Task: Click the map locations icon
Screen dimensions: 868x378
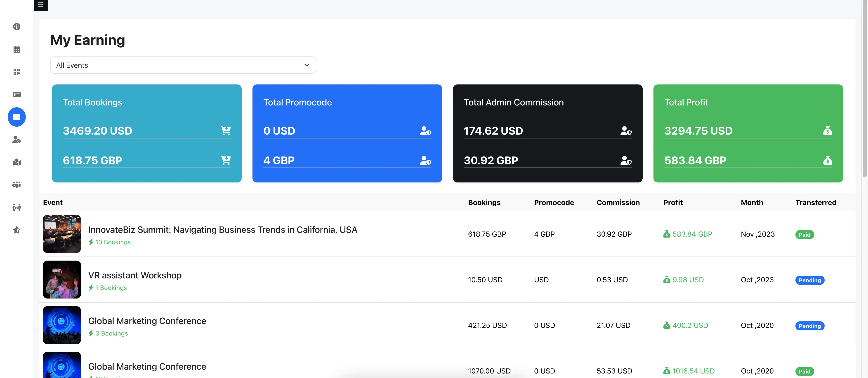Action: coord(17,163)
